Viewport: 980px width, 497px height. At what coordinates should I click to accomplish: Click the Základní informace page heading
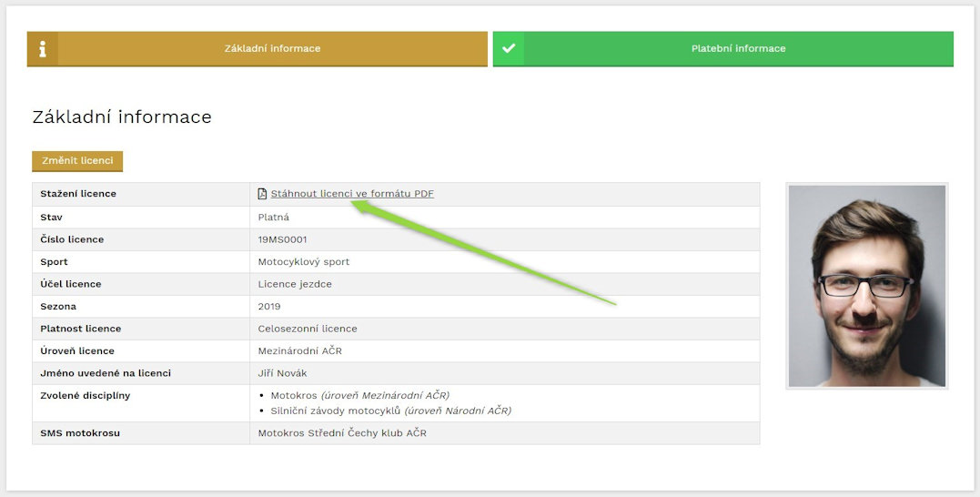(x=122, y=117)
